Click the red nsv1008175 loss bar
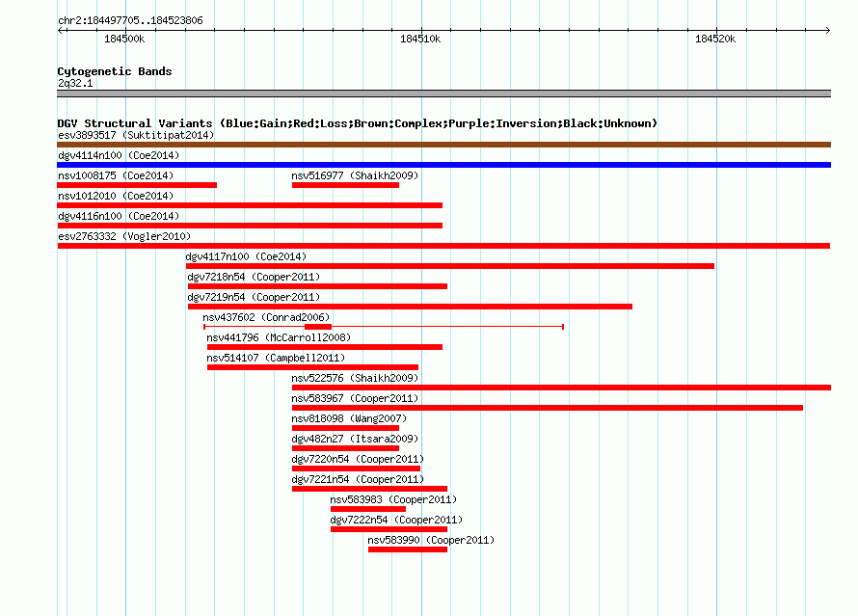 pos(137,185)
